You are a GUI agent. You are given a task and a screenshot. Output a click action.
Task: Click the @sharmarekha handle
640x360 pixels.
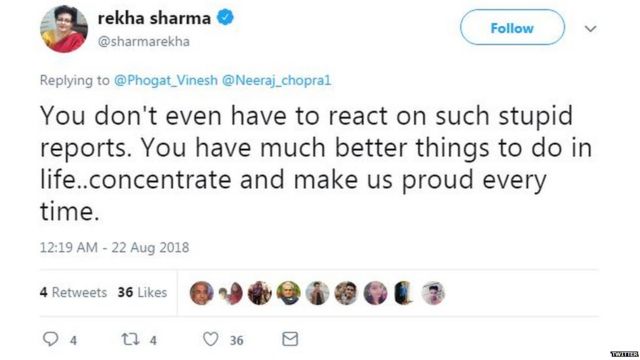click(144, 42)
